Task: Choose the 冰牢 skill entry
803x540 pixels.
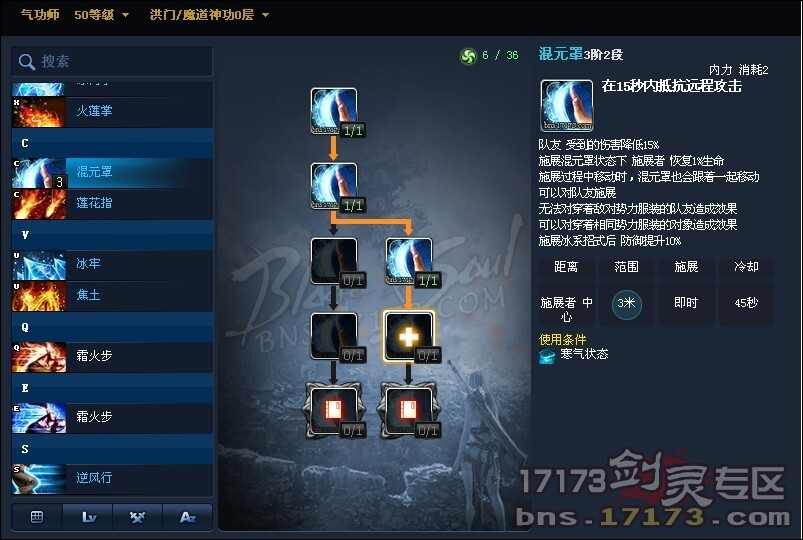Action: coord(112,265)
